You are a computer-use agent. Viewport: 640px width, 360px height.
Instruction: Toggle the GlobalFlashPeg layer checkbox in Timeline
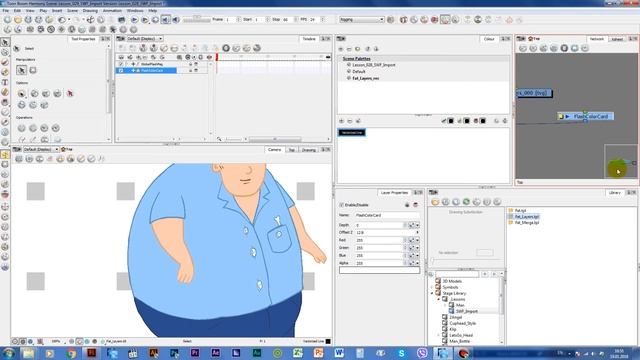click(x=121, y=64)
